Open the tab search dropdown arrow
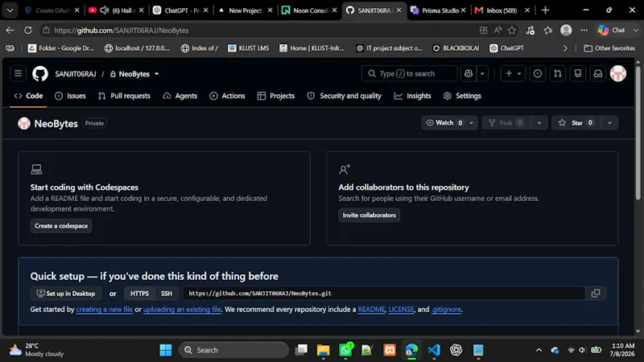The width and height of the screenshot is (644, 362). pyautogui.click(x=10, y=10)
